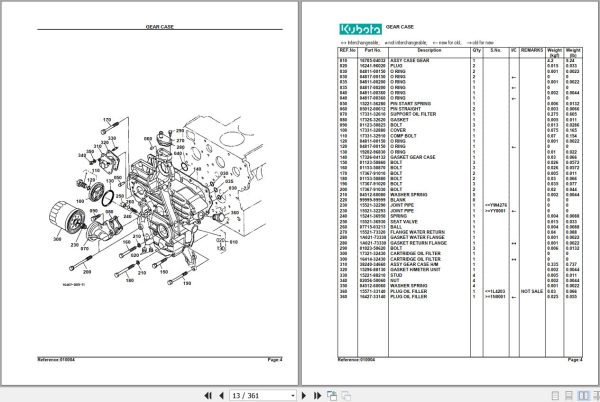This screenshot has width=600, height=402.
Task: Select the two-page facing layout
Action: (583, 395)
